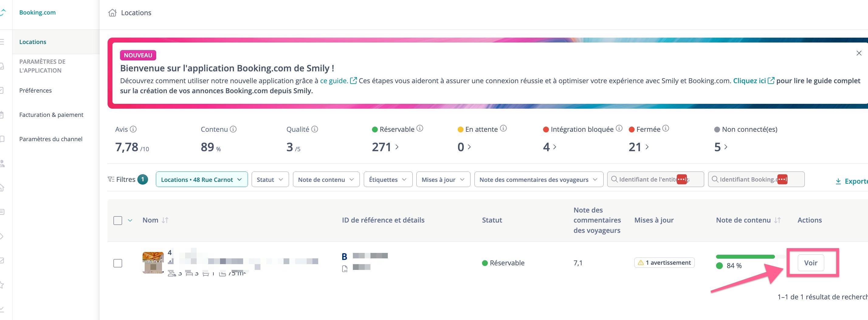Click the info icon next to Avis
868x320 pixels.
click(133, 129)
